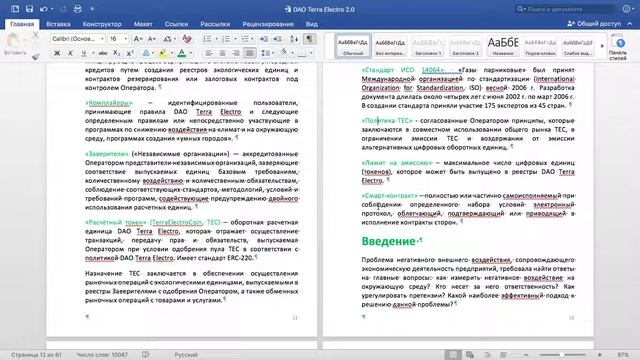This screenshot has width=640, height=360.
Task: Switch to the Рецензирование tab
Action: click(268, 24)
